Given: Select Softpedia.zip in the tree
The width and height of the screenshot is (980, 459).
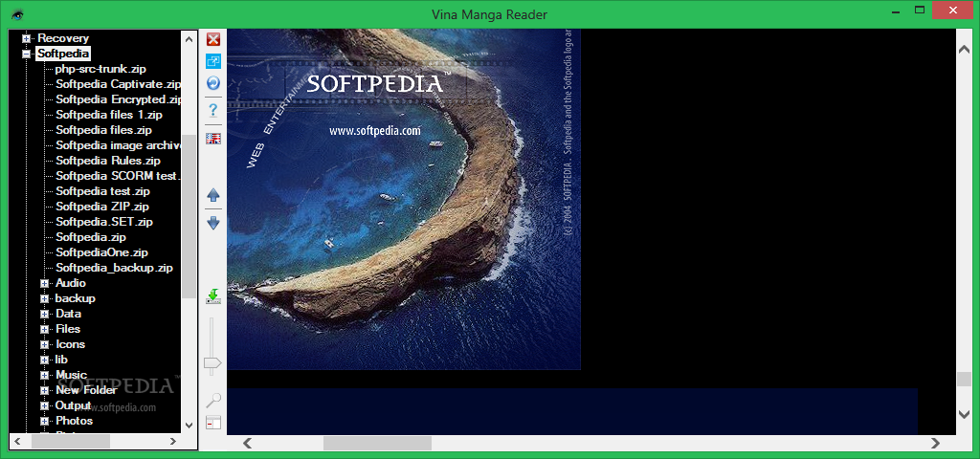Looking at the screenshot, I should (91, 237).
